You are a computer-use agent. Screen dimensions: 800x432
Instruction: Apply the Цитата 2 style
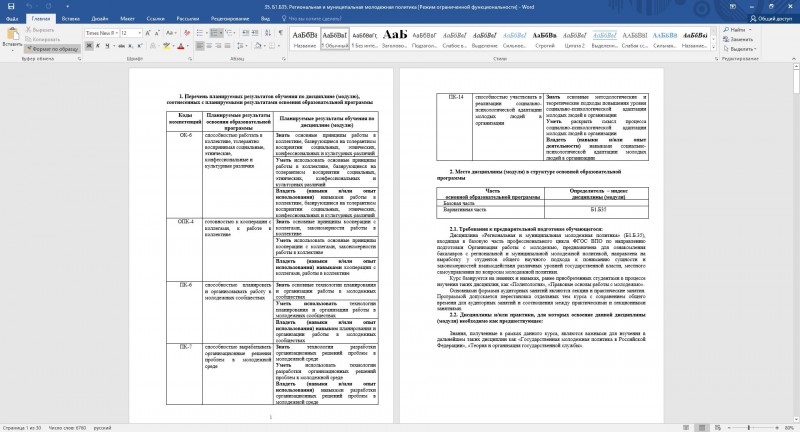pyautogui.click(x=574, y=39)
